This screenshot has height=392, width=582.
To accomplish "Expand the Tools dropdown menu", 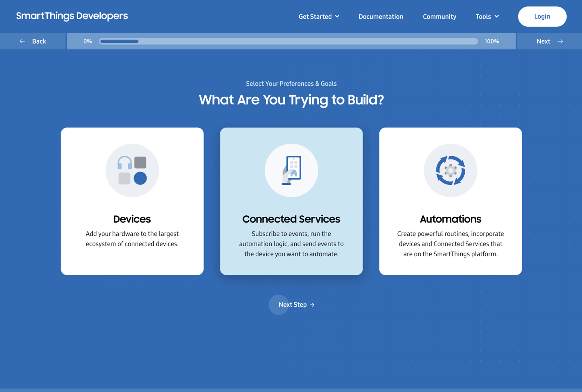I will coord(487,16).
